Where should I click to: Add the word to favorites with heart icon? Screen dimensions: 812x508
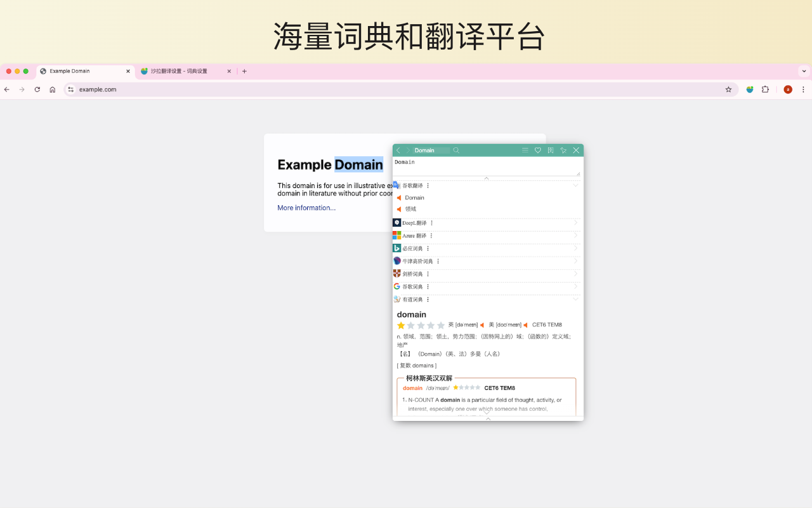(538, 150)
